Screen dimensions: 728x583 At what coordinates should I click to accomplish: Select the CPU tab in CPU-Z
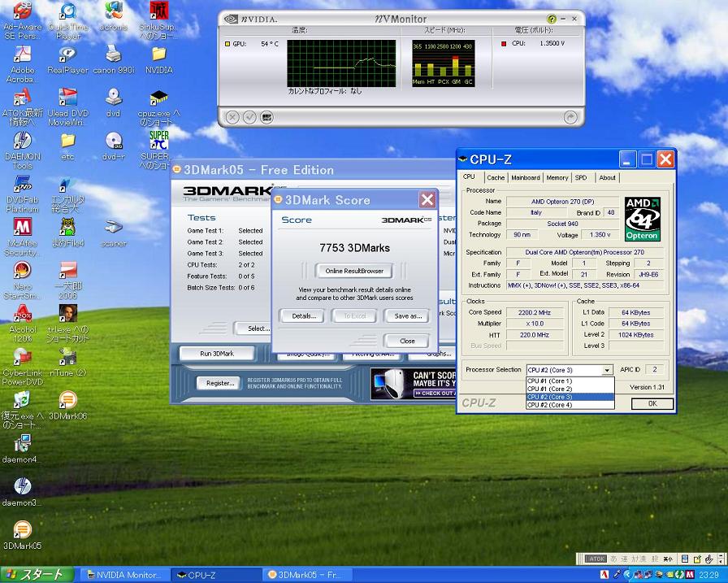[469, 177]
